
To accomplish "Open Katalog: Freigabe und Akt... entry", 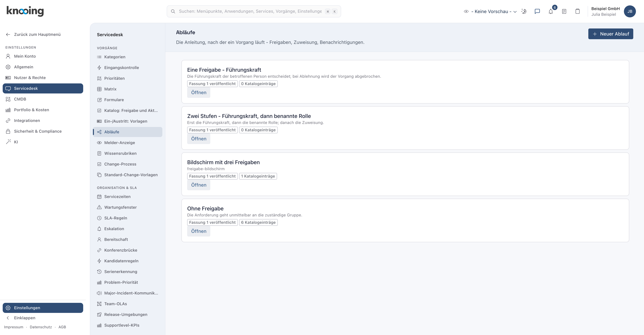I will tap(127, 110).
